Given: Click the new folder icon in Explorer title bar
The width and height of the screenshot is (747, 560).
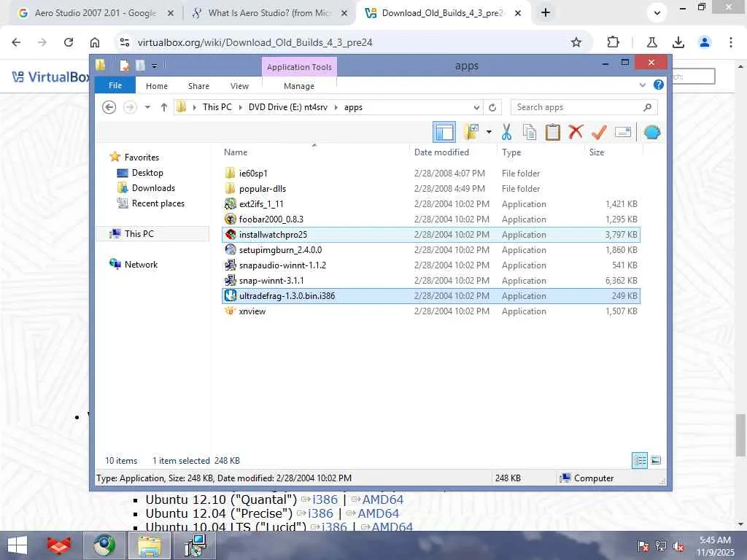Looking at the screenshot, I should (x=140, y=66).
